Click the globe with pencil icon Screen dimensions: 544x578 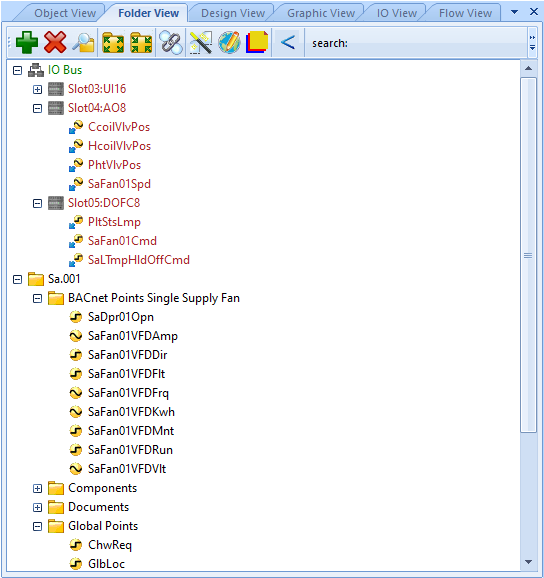pyautogui.click(x=229, y=43)
